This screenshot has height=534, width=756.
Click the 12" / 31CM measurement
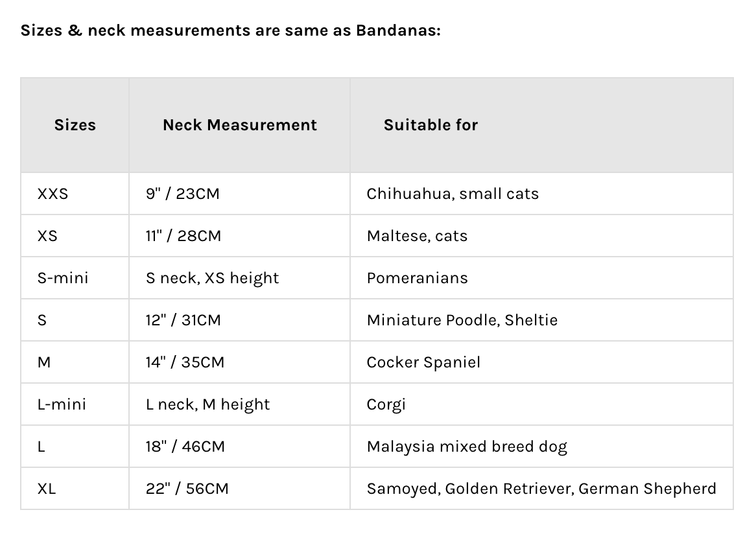pyautogui.click(x=183, y=320)
